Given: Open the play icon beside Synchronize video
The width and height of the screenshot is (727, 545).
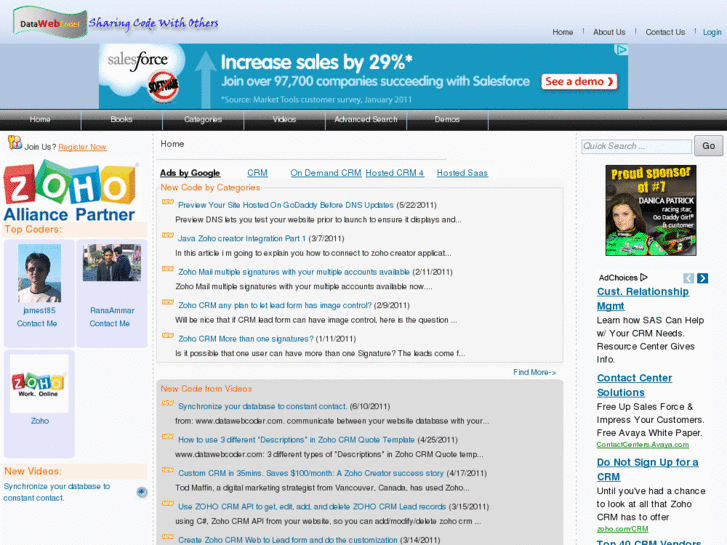Looking at the screenshot, I should click(x=142, y=492).
